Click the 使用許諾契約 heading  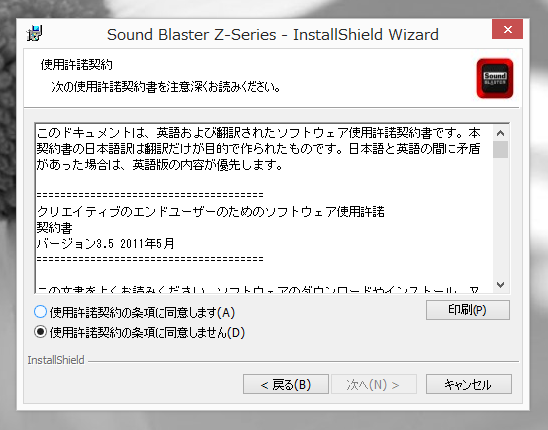[x=77, y=65]
